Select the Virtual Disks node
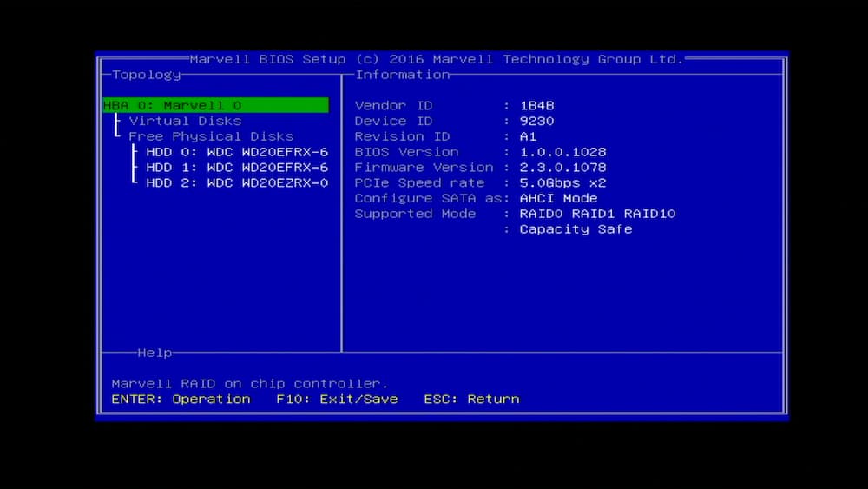Image resolution: width=868 pixels, height=489 pixels. click(185, 121)
